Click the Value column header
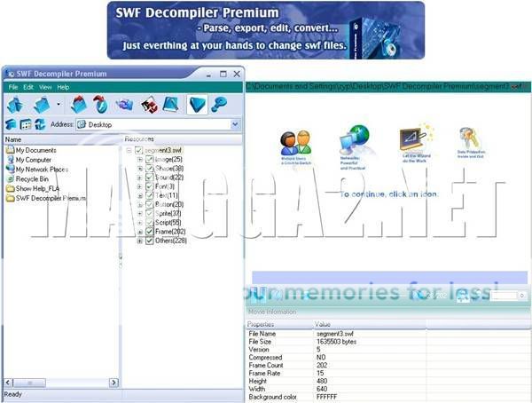Viewport: 532px width, 403px height. (x=369, y=324)
